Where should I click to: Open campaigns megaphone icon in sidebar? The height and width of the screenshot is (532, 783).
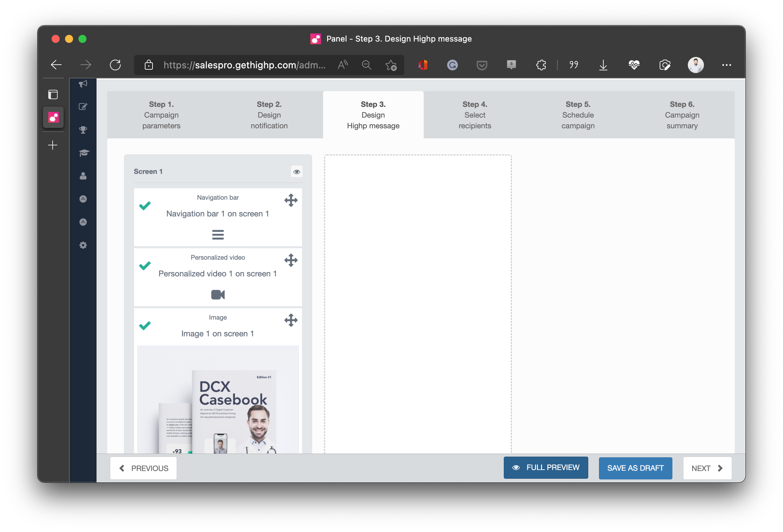click(x=83, y=84)
